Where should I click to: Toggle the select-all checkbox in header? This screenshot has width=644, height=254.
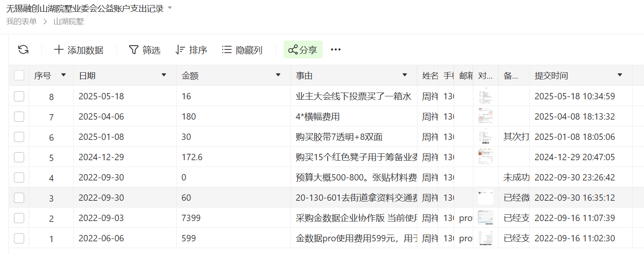19,76
